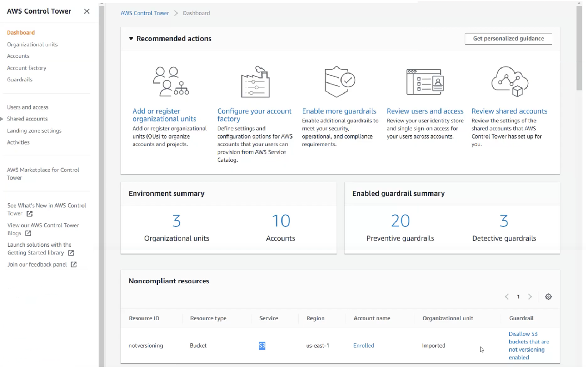Click external link icon beside feedback panel

pyautogui.click(x=74, y=265)
